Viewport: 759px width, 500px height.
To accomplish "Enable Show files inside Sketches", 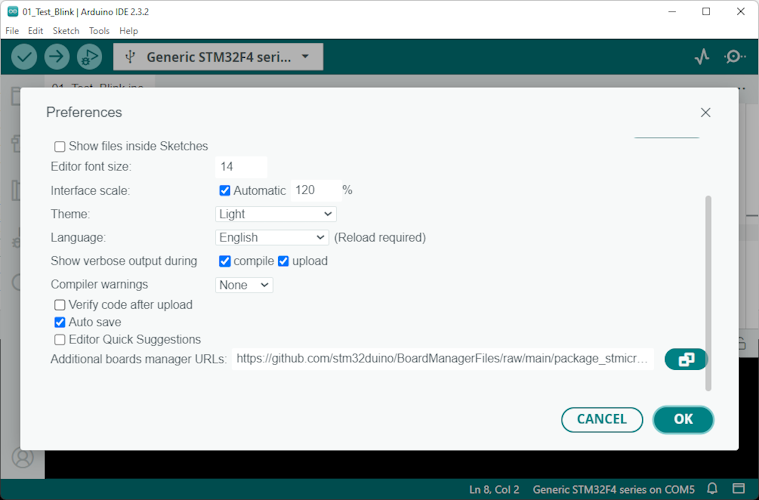I will click(60, 147).
